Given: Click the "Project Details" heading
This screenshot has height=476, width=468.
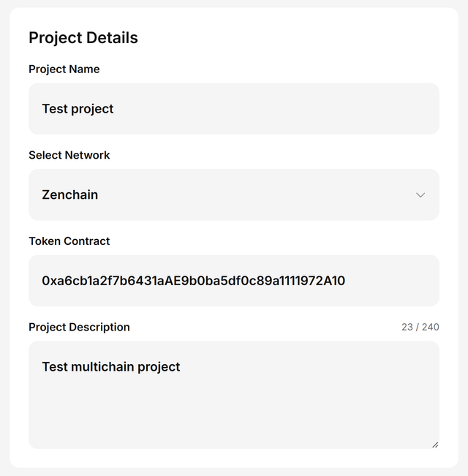Looking at the screenshot, I should tap(83, 38).
